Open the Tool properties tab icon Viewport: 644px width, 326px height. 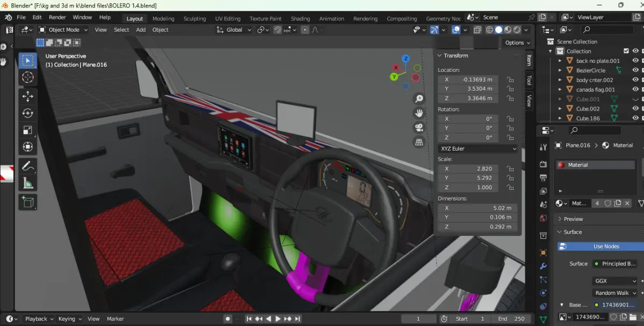point(543,147)
